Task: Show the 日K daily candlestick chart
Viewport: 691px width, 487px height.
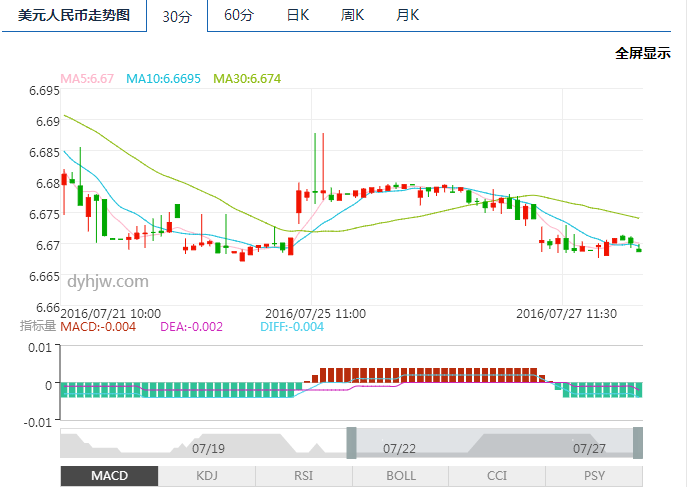Action: [297, 15]
